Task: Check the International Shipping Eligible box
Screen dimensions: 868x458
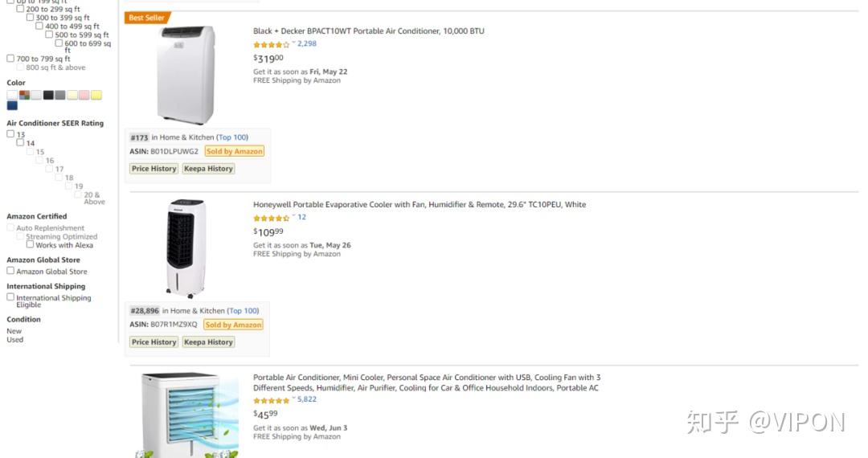Action: [10, 297]
